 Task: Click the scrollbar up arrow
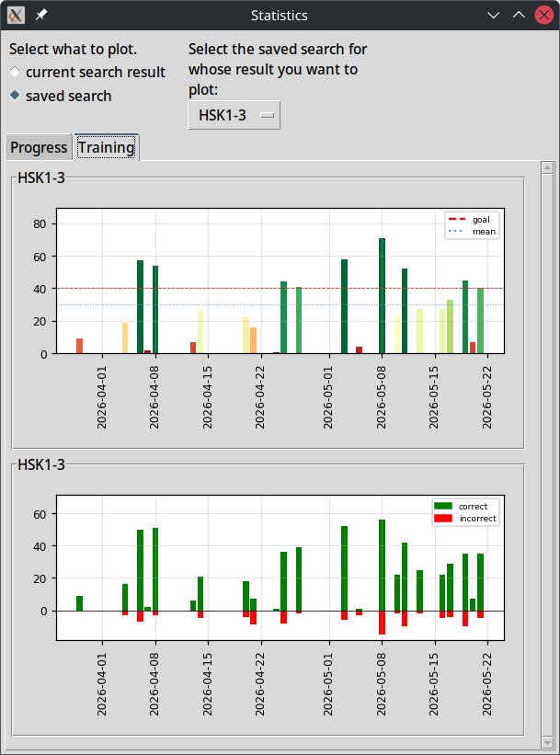(547, 168)
